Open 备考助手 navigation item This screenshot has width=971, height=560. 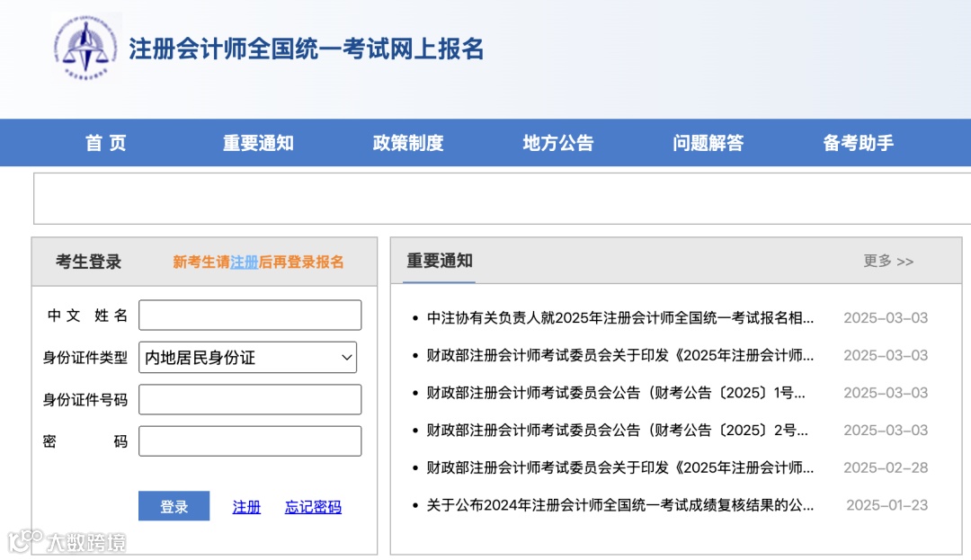pyautogui.click(x=858, y=143)
